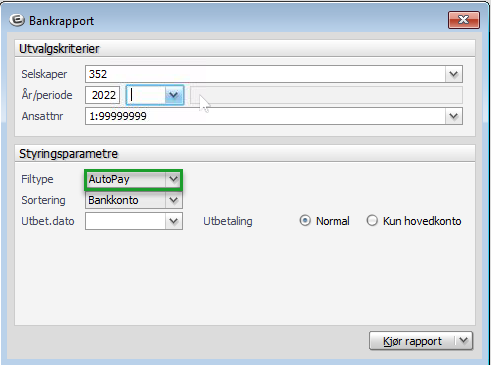The image size is (491, 365).
Task: Click the Utvalgskriterier section header
Action: (x=245, y=49)
